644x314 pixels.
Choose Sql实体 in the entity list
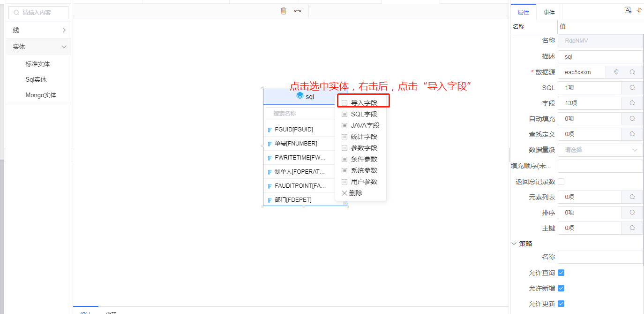(36, 79)
